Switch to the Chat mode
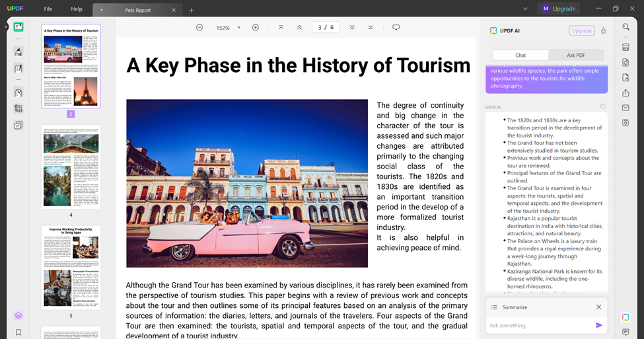The image size is (644, 339). (x=520, y=56)
